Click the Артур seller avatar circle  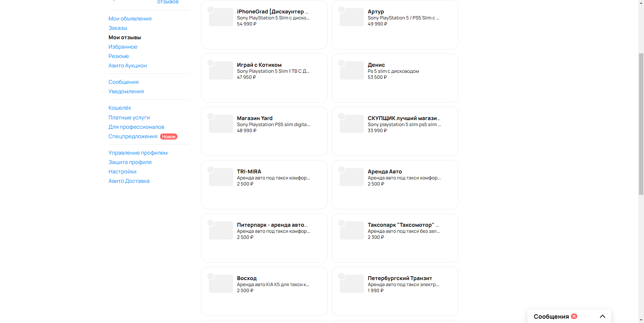click(x=341, y=10)
